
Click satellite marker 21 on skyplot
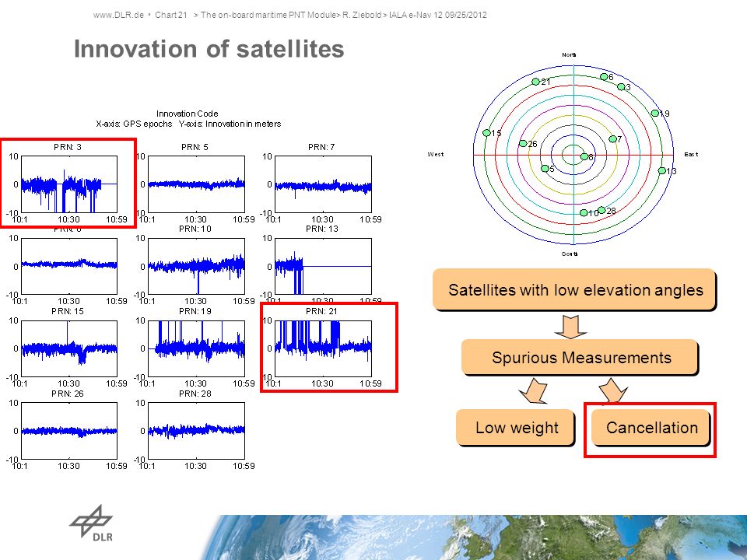535,82
